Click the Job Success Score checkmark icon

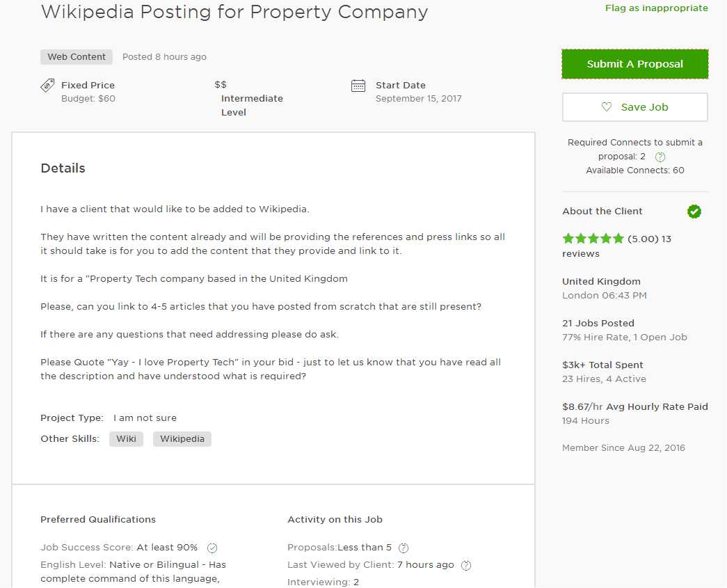pyautogui.click(x=212, y=548)
